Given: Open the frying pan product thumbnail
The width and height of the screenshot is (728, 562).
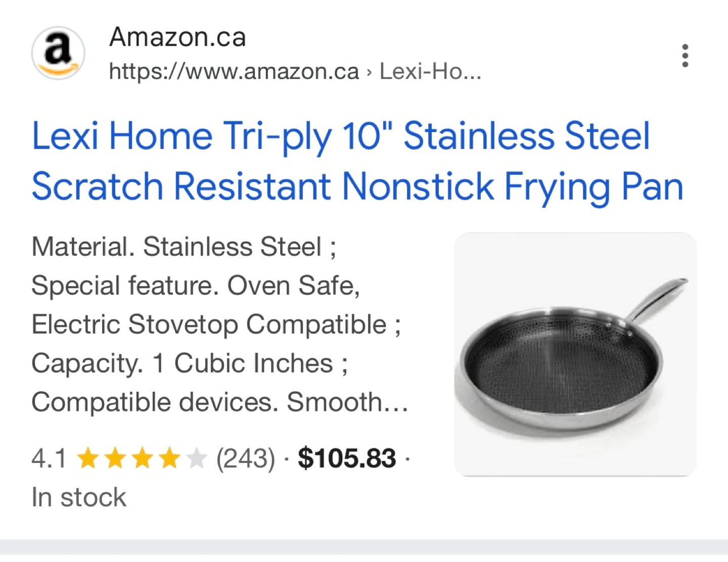Looking at the screenshot, I should point(575,354).
